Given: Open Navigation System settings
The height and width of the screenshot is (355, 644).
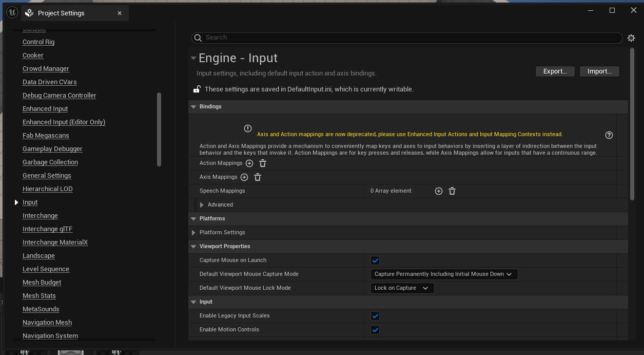Looking at the screenshot, I should pos(50,336).
